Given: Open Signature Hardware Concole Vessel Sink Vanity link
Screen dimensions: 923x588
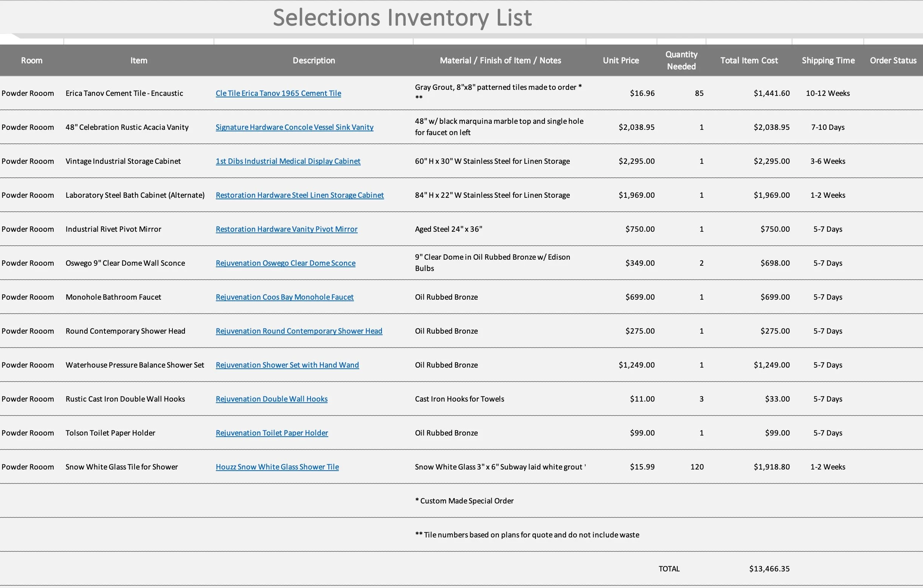Looking at the screenshot, I should 294,127.
